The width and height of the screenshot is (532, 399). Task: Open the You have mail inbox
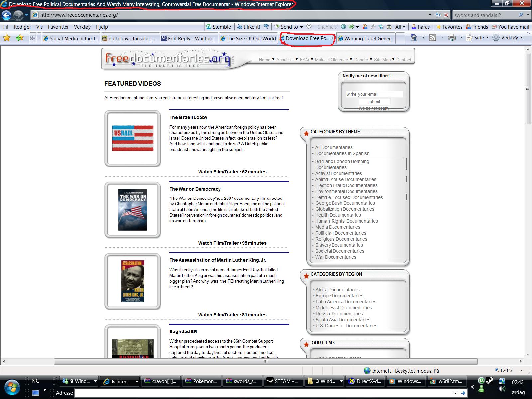[510, 27]
